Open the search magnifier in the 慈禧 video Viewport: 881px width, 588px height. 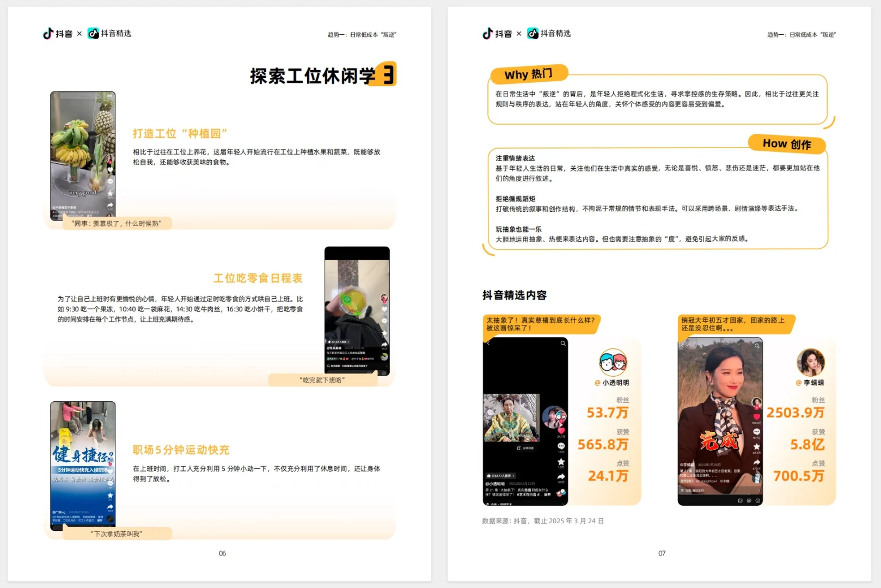pyautogui.click(x=563, y=343)
